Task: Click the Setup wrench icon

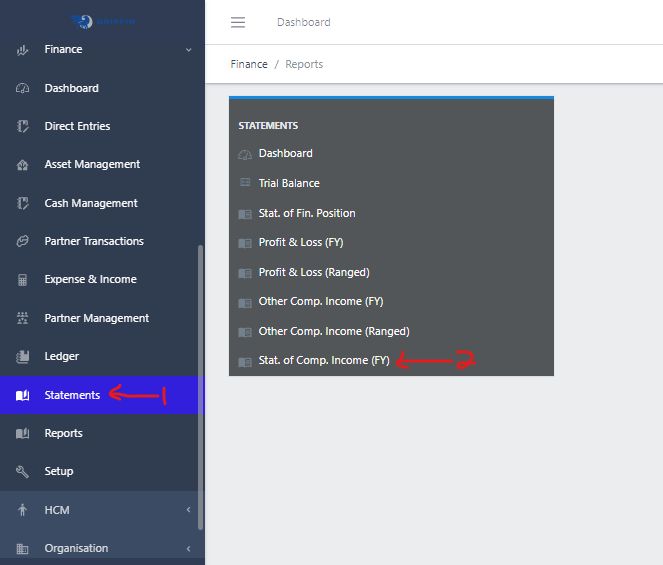Action: 22,471
